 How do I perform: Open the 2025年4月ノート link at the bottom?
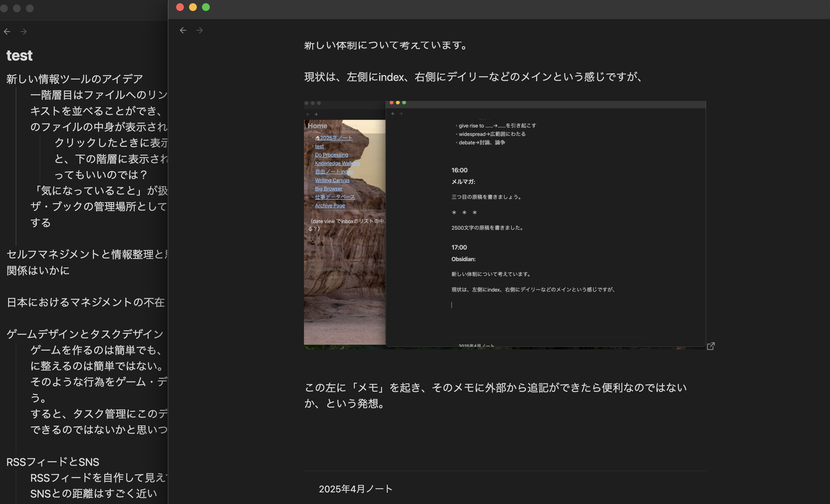point(355,489)
